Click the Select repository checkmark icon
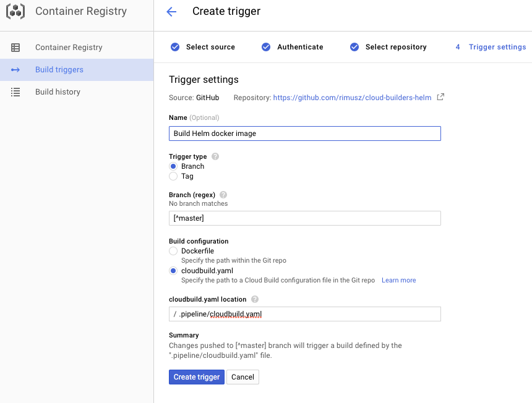The image size is (532, 403). [354, 47]
